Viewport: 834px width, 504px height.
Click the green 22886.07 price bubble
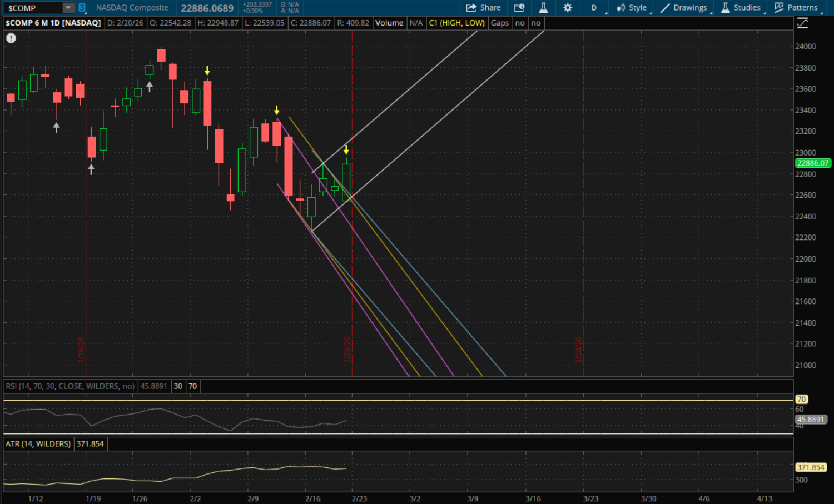tap(812, 163)
